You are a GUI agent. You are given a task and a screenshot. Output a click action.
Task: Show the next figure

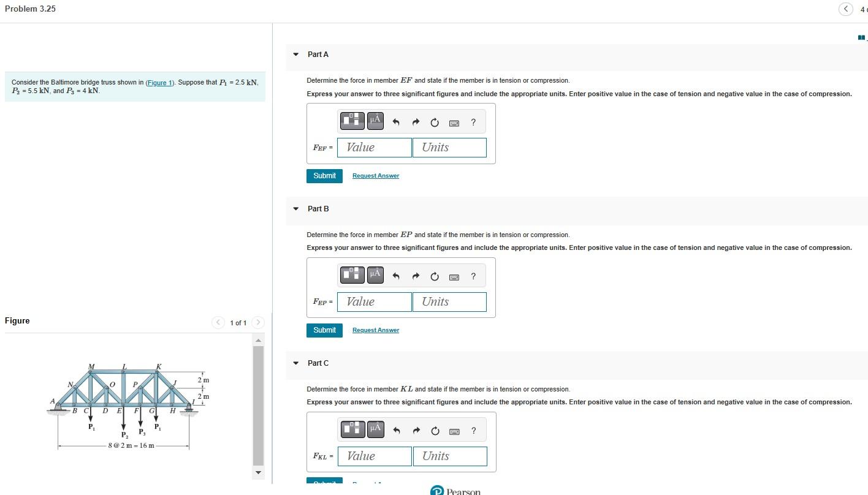[258, 322]
